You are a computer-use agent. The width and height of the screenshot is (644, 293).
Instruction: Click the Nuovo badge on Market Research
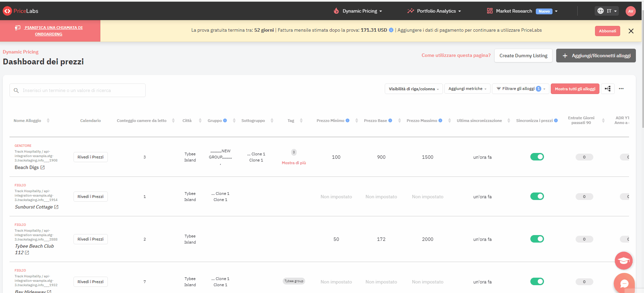coord(544,11)
